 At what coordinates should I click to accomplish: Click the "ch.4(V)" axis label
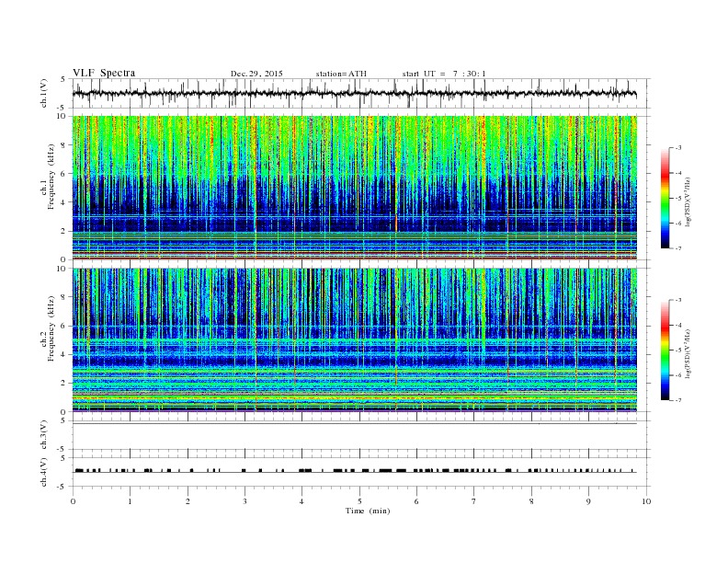coord(44,472)
